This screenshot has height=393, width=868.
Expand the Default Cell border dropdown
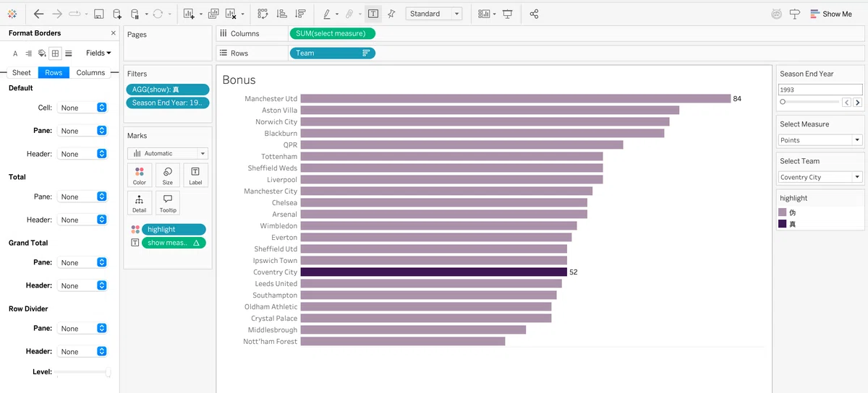[83, 108]
